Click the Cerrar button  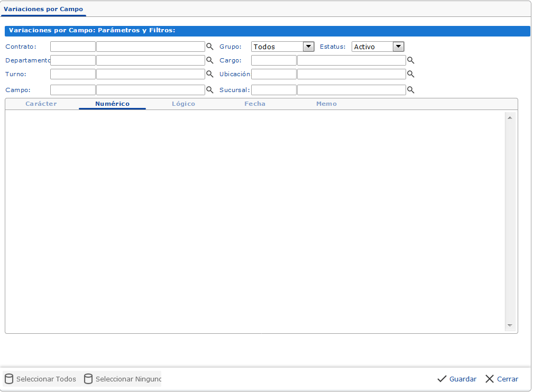[502, 379]
